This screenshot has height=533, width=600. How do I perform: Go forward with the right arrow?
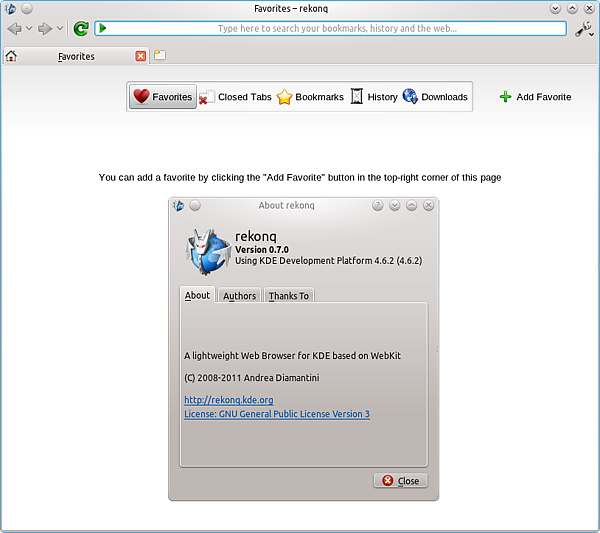[x=45, y=28]
